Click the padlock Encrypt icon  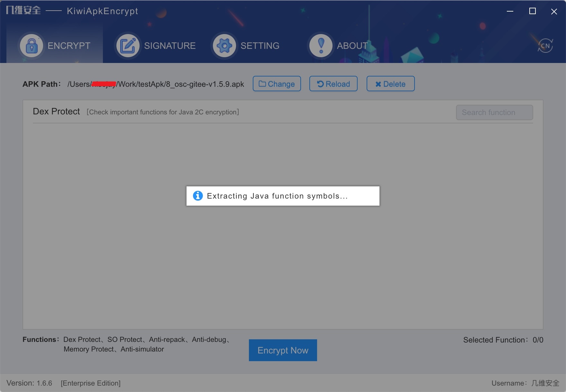32,46
